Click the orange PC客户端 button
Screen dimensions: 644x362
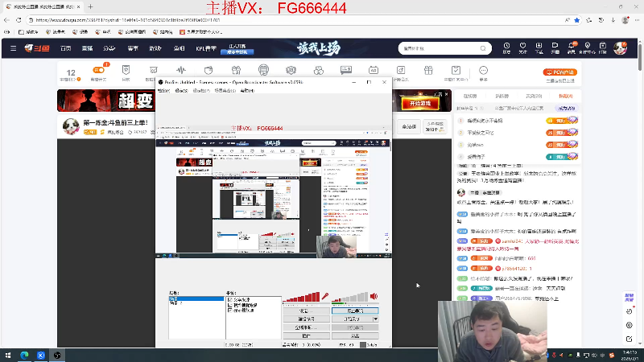560,72
